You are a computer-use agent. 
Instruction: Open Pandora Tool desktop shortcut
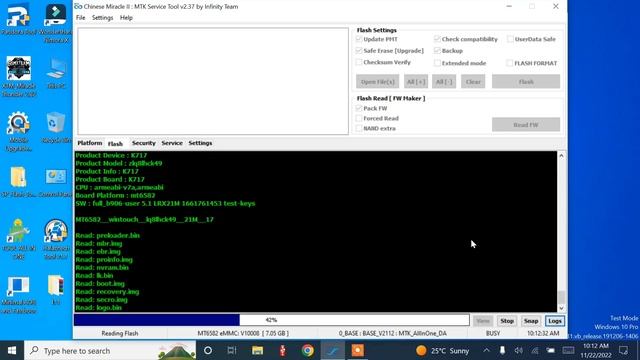tap(18, 20)
